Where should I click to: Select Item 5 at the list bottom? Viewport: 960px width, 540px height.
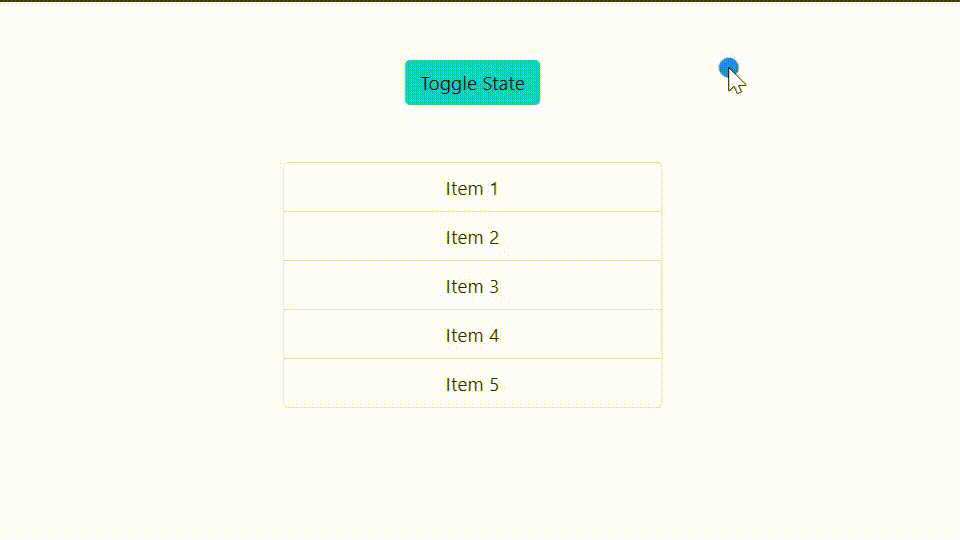472,383
